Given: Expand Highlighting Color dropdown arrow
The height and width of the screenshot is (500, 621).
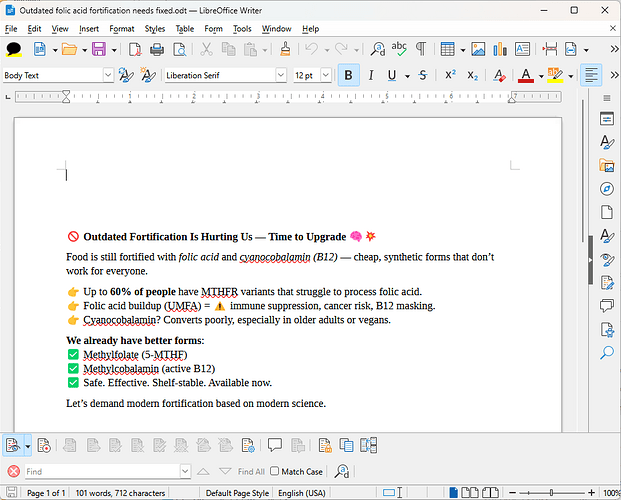Looking at the screenshot, I should [x=570, y=76].
